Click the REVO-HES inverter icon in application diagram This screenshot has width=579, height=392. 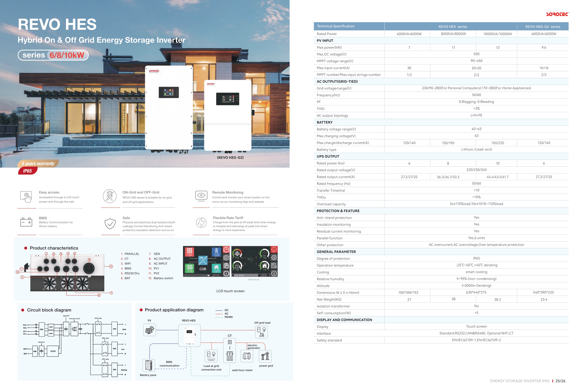click(x=189, y=335)
